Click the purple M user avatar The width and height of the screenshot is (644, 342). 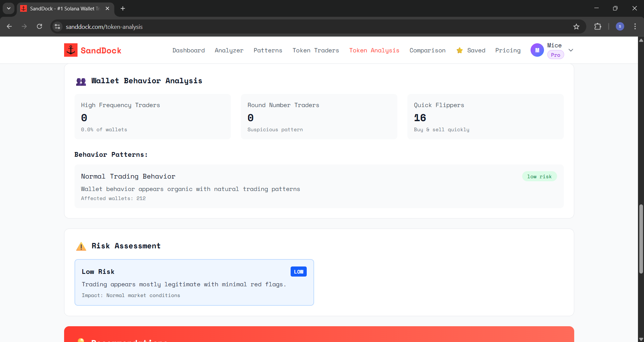537,50
